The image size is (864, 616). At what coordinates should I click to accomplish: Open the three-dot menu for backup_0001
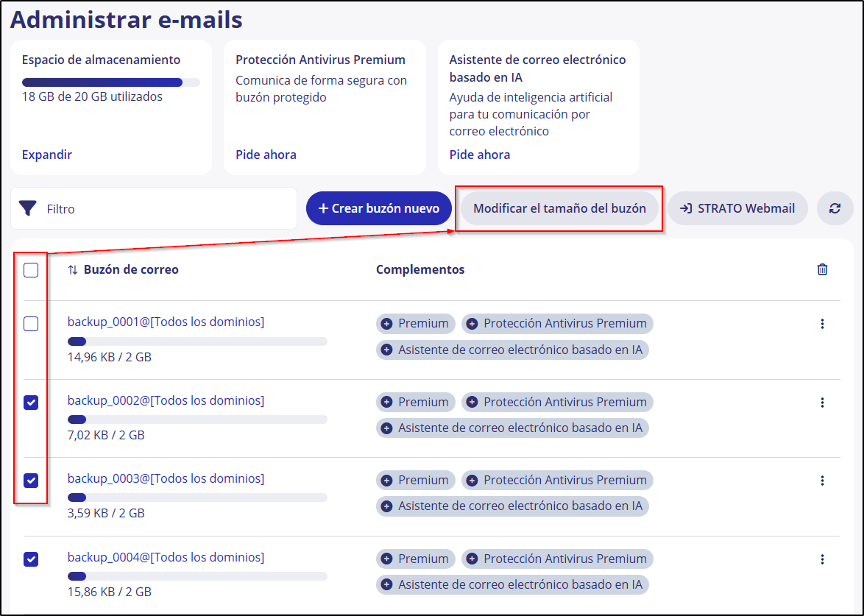tap(822, 324)
